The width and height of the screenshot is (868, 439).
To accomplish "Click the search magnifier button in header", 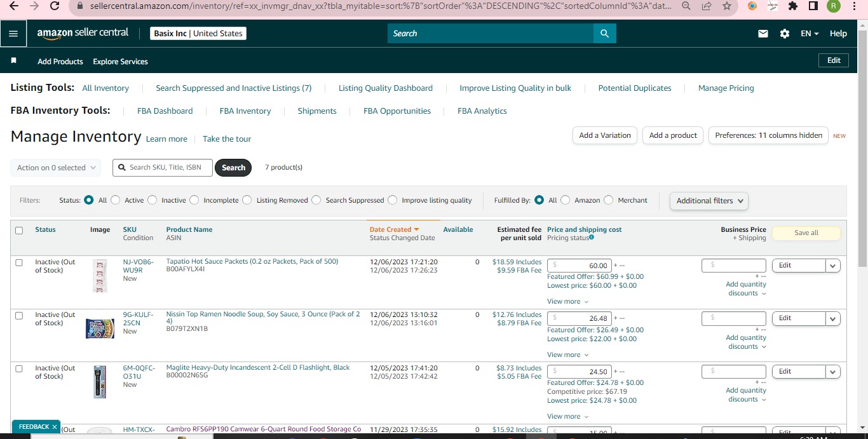I will point(604,34).
